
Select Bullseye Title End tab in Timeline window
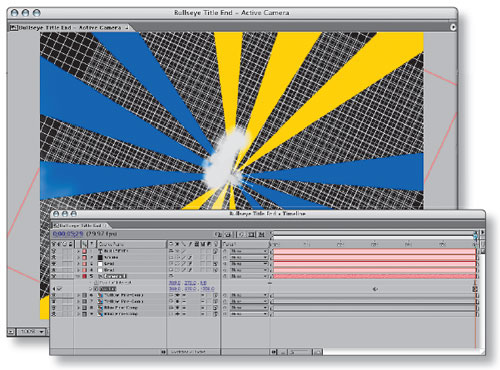[x=80, y=226]
